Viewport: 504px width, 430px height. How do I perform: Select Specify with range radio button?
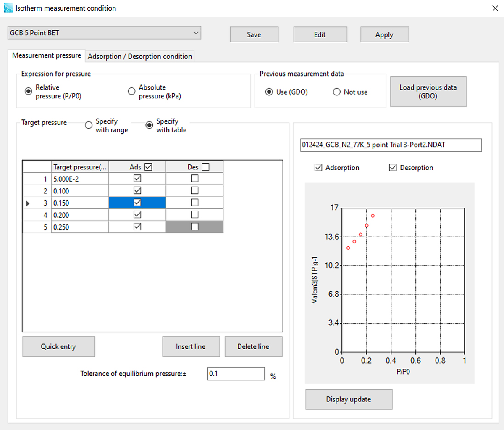pyautogui.click(x=89, y=125)
